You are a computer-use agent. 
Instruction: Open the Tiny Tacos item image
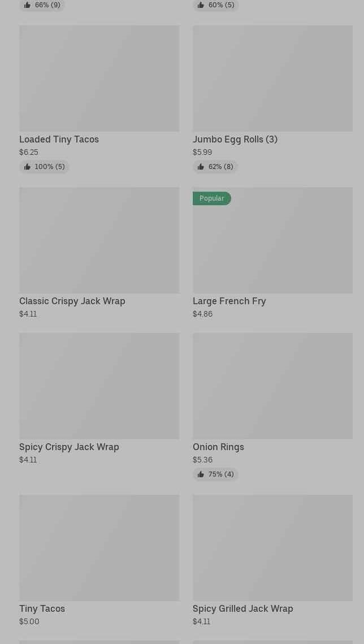coord(99,548)
